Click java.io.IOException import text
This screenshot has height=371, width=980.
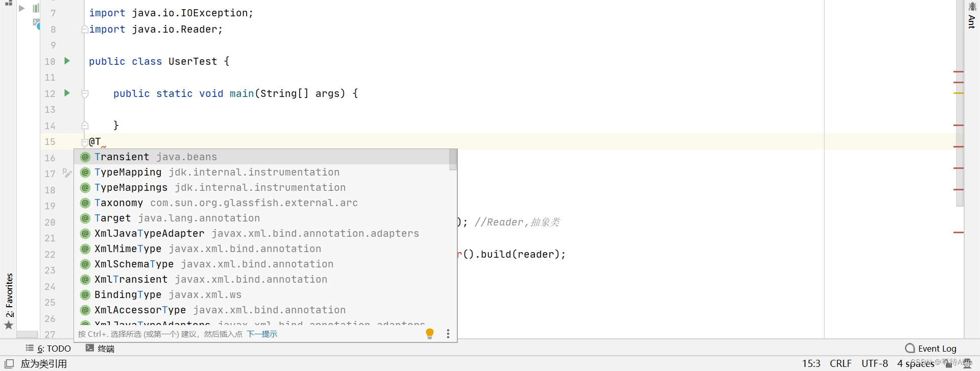189,13
